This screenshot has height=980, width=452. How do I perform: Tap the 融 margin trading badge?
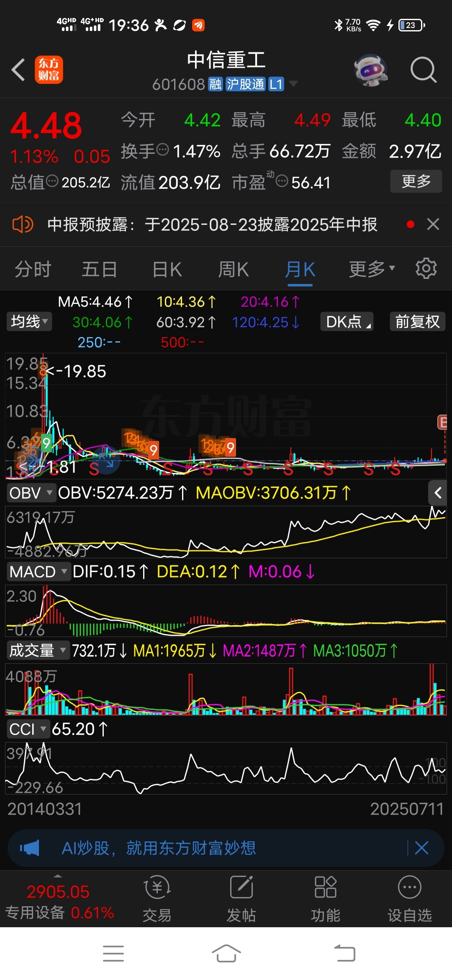[x=216, y=84]
